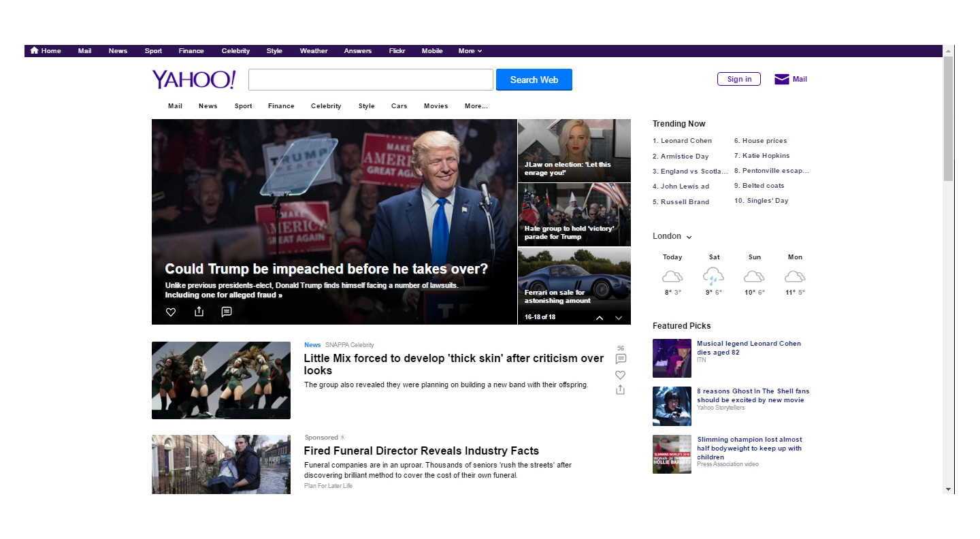Open Slimming champion featured pick link
Viewport: 980px width, 539px height.
(x=749, y=448)
